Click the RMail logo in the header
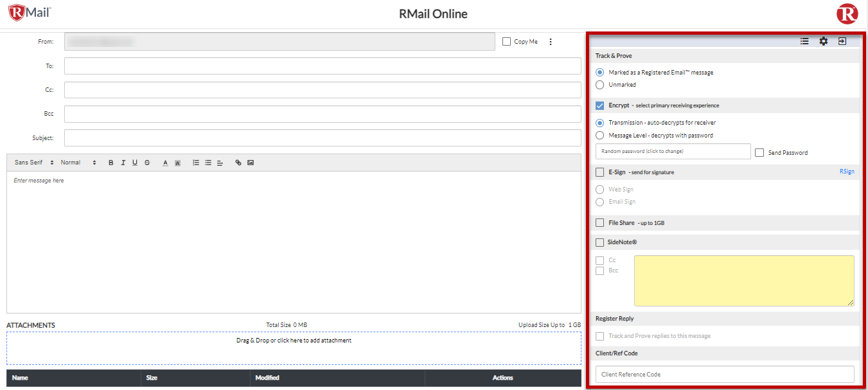This screenshot has height=390, width=868. point(26,12)
